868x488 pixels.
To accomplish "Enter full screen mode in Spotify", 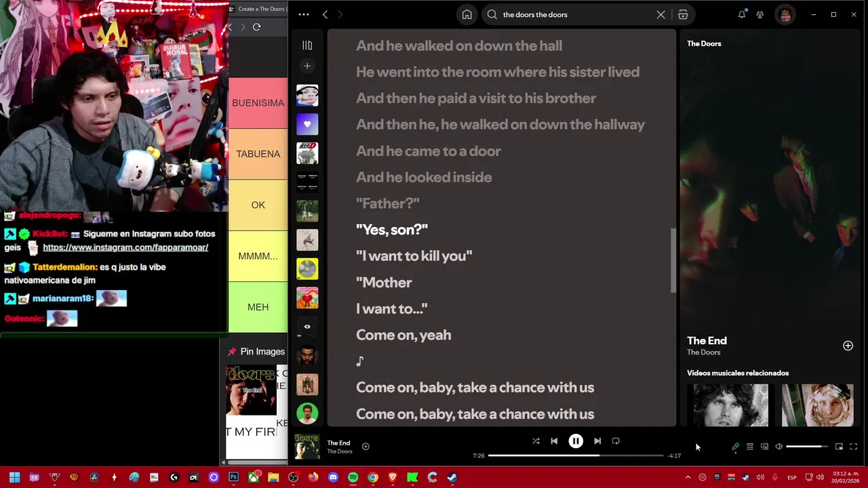I will tap(854, 447).
